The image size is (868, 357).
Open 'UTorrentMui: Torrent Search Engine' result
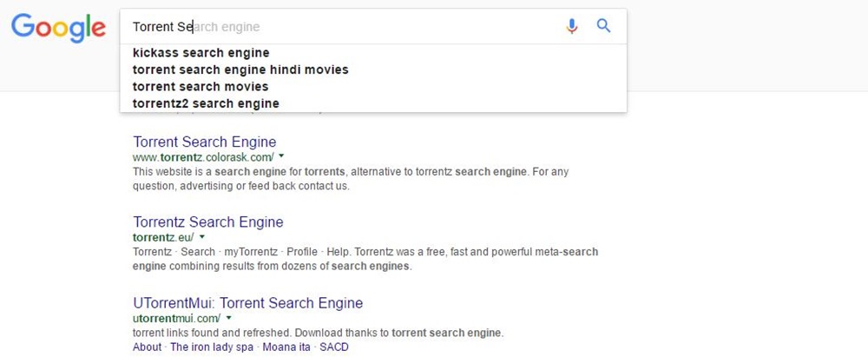[x=247, y=303]
